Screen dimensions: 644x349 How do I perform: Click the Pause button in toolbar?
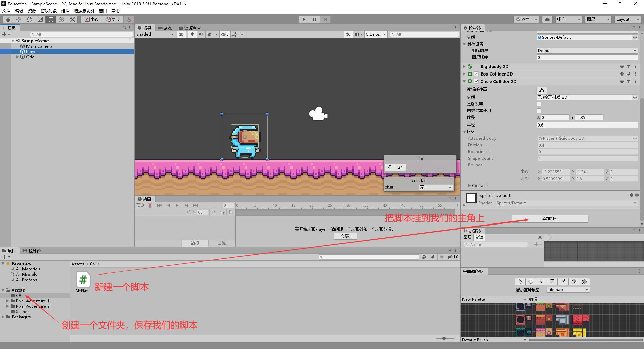click(314, 19)
